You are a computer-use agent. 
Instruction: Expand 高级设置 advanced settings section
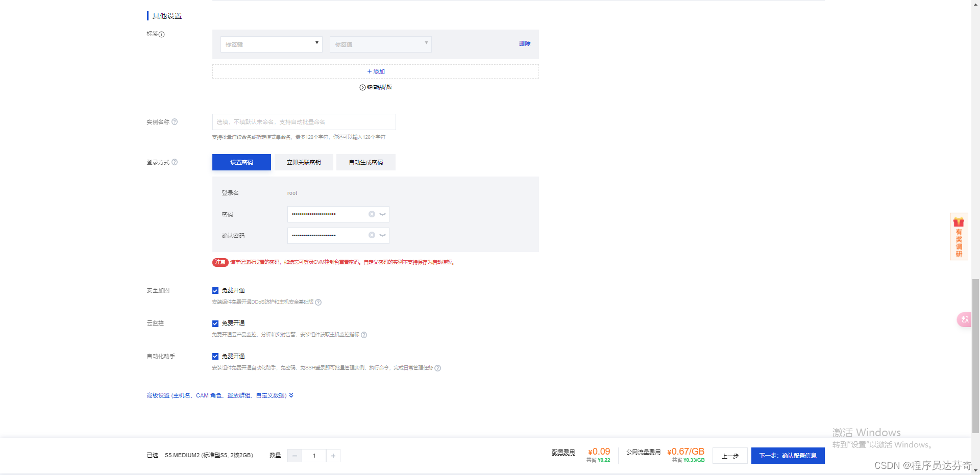(220, 395)
